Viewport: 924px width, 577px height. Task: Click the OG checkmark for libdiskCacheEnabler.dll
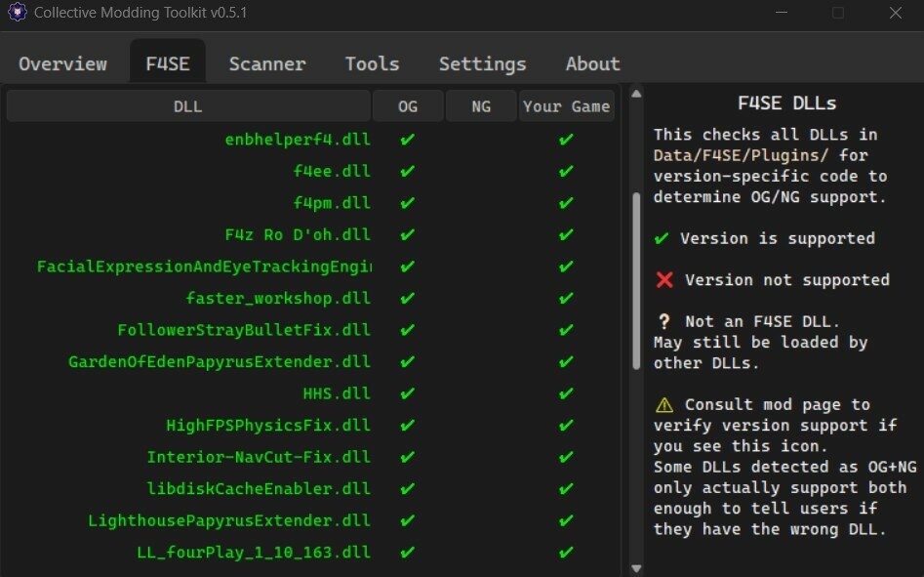[x=407, y=490]
